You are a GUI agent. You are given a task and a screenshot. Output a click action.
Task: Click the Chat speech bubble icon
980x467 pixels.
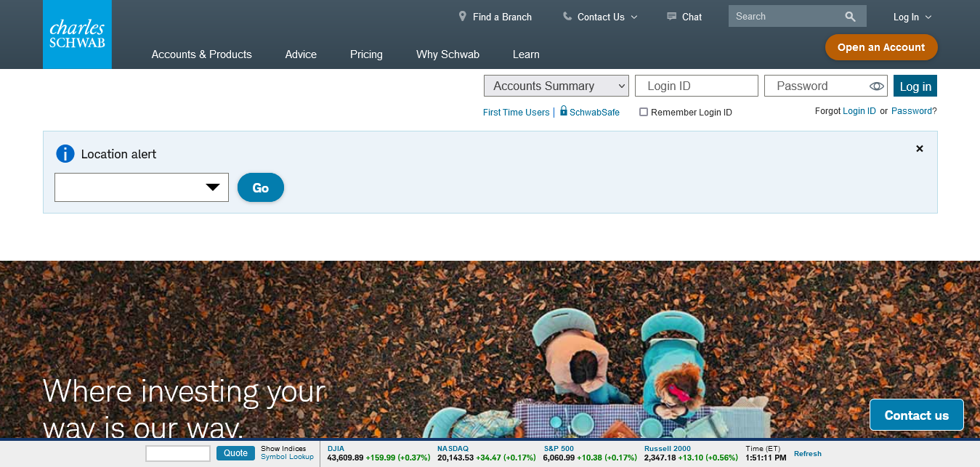[x=671, y=16]
